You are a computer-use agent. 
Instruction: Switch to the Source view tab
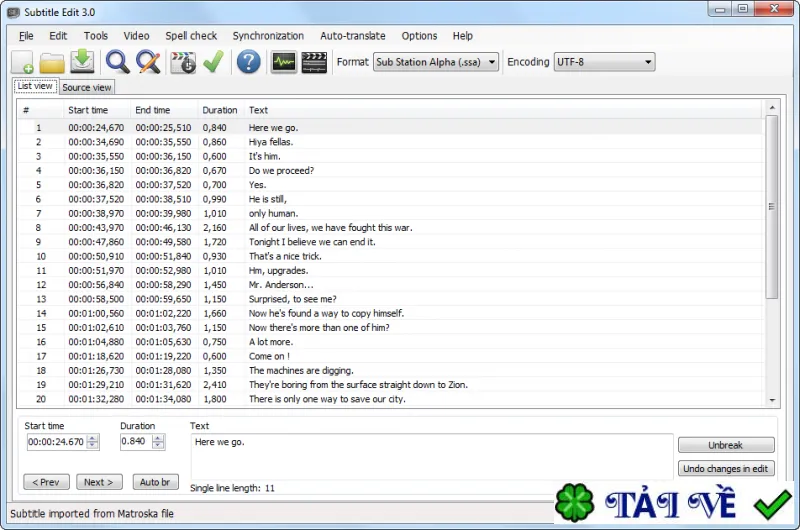point(87,87)
